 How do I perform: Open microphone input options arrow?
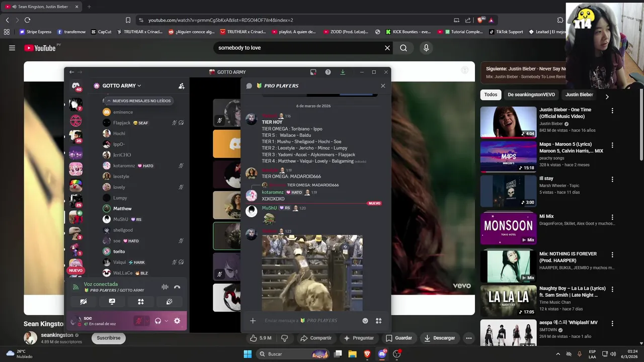tap(146, 321)
